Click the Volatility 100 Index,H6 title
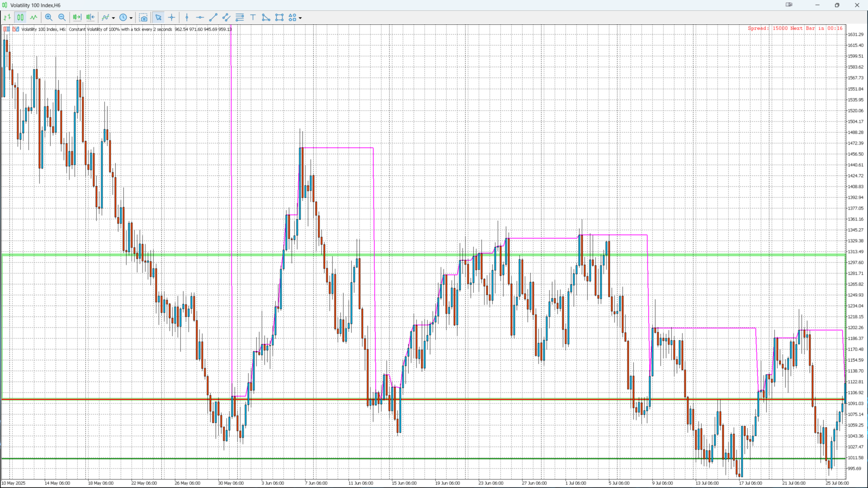This screenshot has height=488, width=868. pyautogui.click(x=35, y=5)
